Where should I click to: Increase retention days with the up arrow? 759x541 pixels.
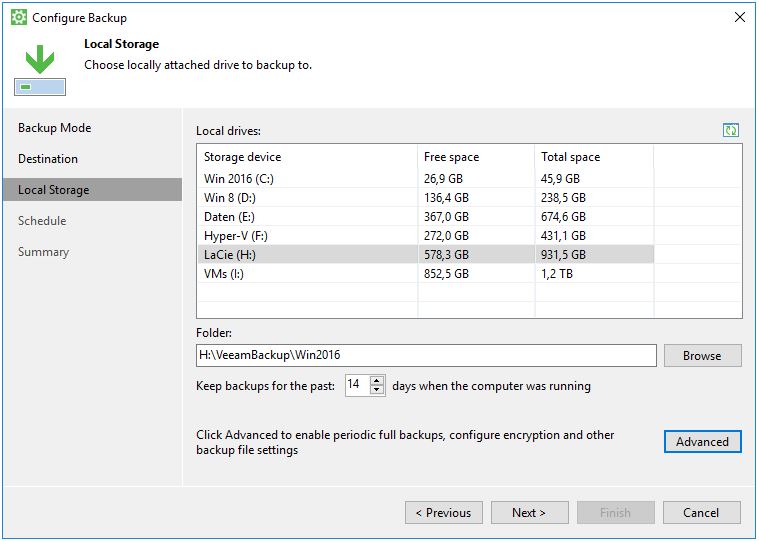[377, 381]
